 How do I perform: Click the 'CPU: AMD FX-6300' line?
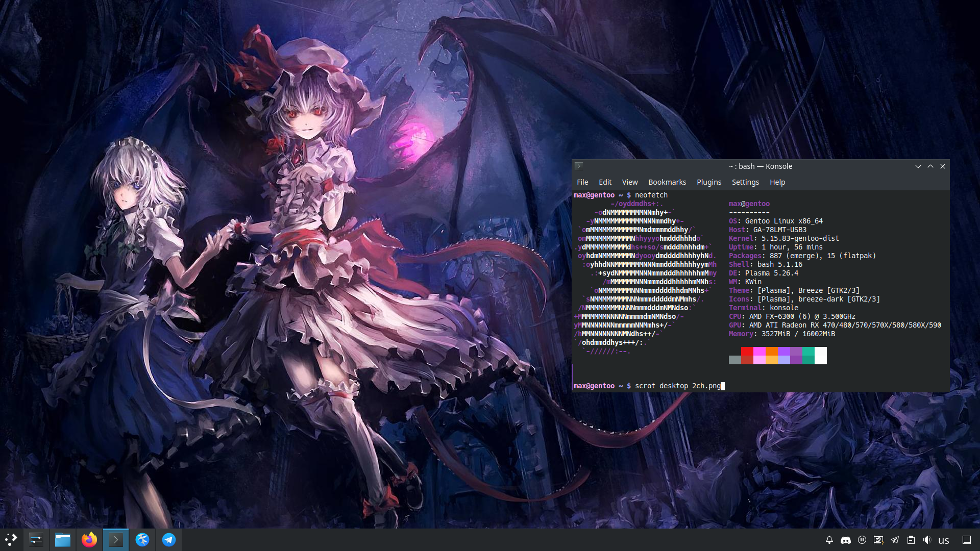coord(792,316)
